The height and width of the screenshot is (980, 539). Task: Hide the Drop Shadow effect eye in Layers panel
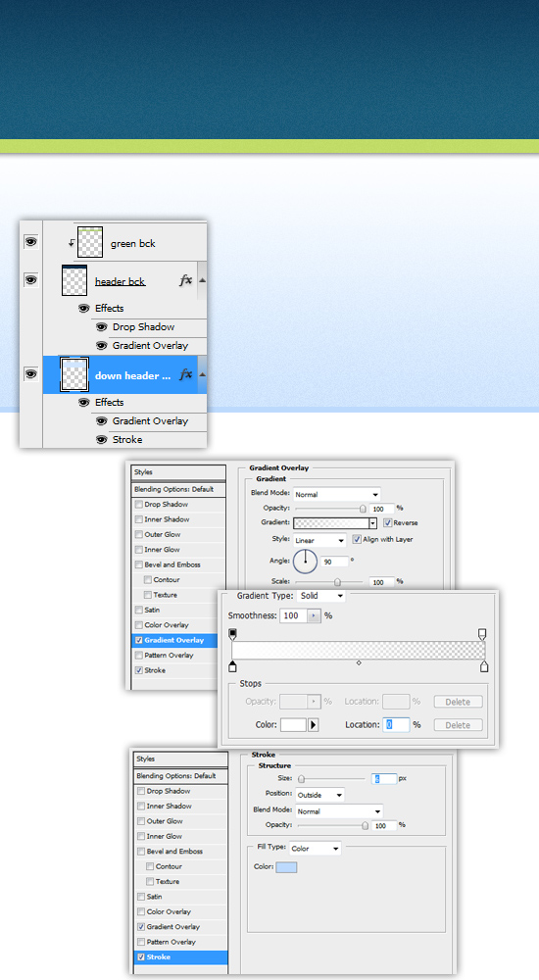coord(101,327)
